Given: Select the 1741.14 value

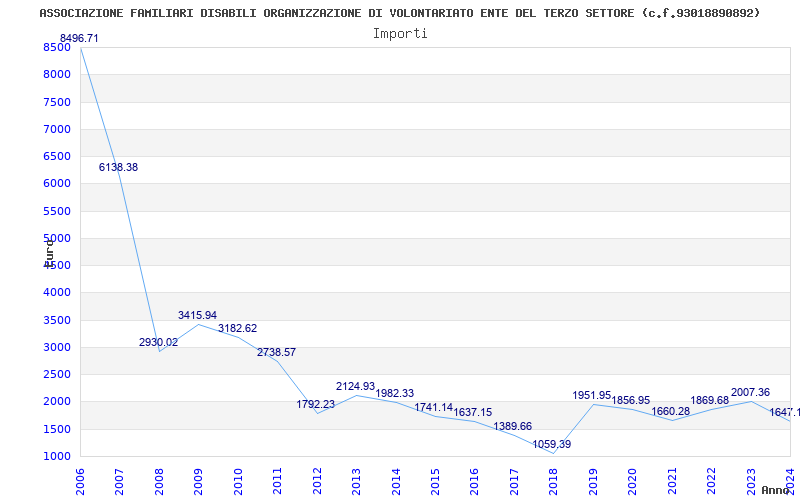Looking at the screenshot, I should (x=434, y=407).
